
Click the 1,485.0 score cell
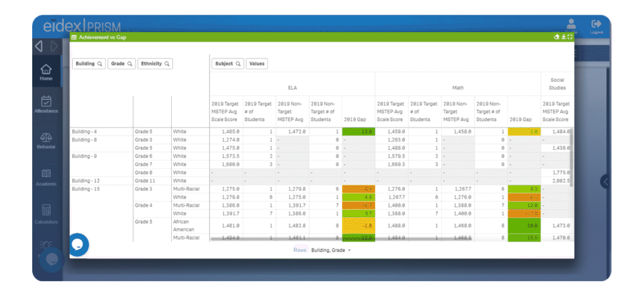click(227, 131)
